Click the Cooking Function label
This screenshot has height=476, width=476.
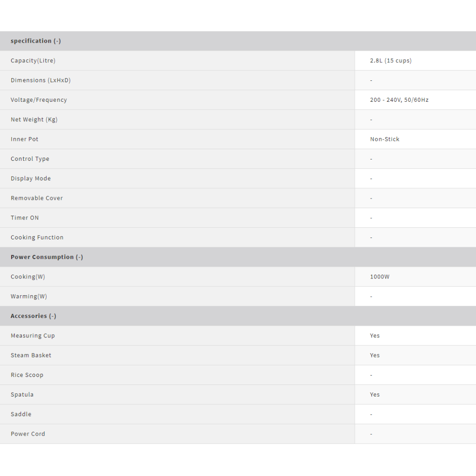coord(37,238)
